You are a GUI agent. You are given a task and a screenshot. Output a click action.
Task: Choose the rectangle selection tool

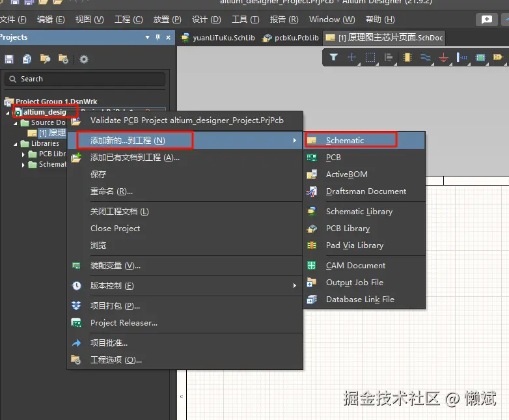(x=370, y=57)
